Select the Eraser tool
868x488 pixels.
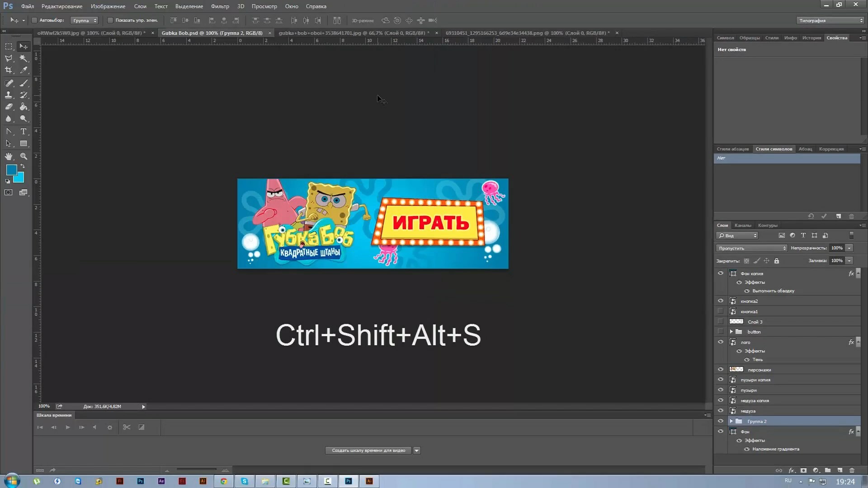[x=9, y=107]
